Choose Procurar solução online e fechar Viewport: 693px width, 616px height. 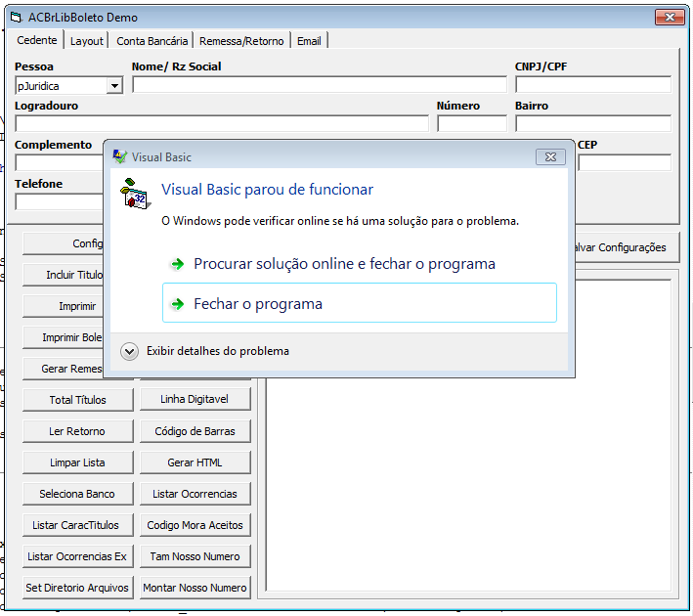coord(344,264)
